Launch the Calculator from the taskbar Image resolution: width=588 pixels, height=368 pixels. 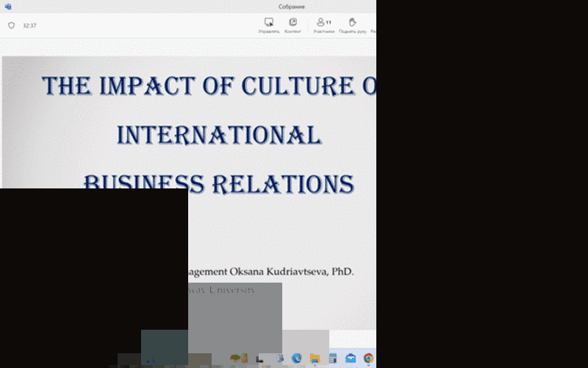[x=333, y=358]
